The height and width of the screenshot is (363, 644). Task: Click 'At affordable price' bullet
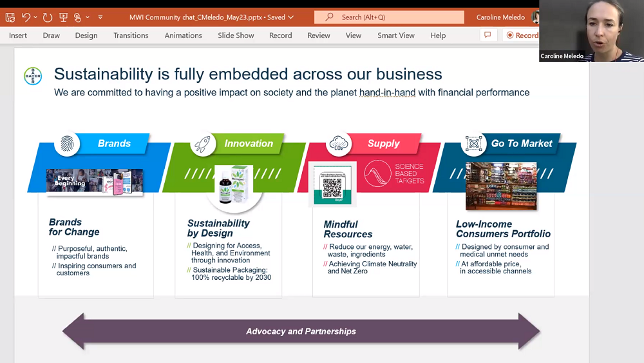point(493,268)
